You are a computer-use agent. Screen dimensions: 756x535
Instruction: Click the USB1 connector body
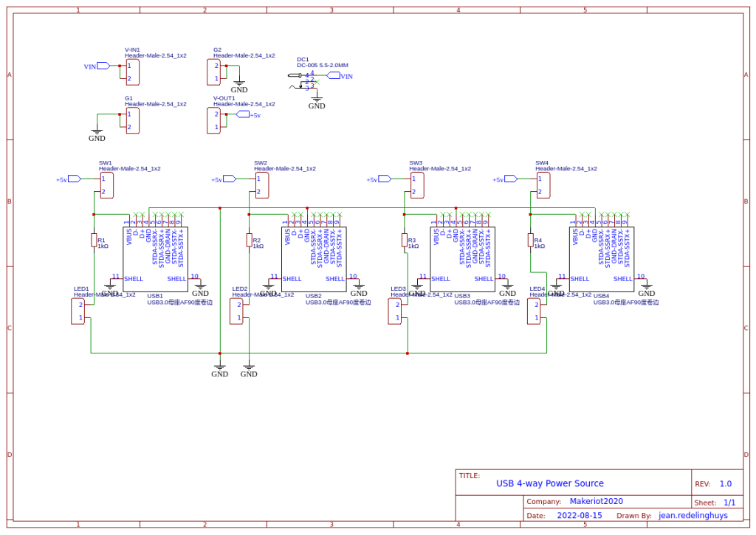(x=155, y=259)
